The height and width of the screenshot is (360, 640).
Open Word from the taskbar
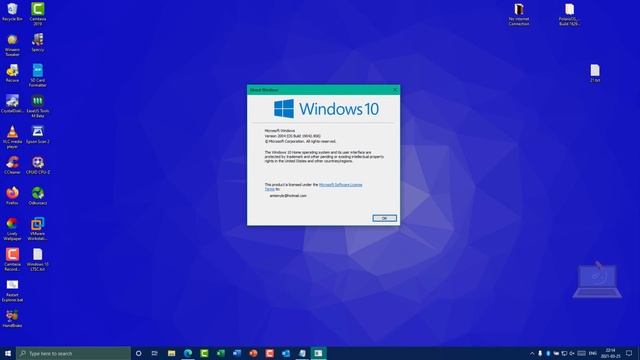coord(237,353)
